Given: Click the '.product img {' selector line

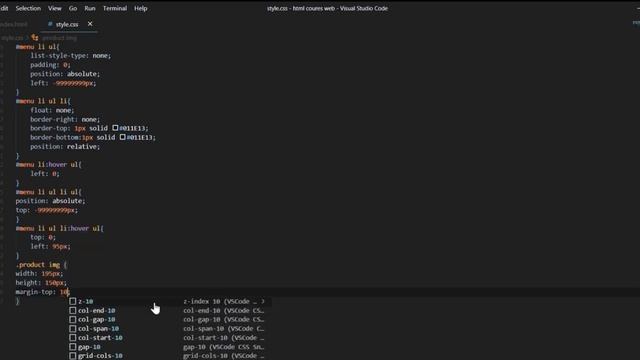Looking at the screenshot, I should click(41, 264).
